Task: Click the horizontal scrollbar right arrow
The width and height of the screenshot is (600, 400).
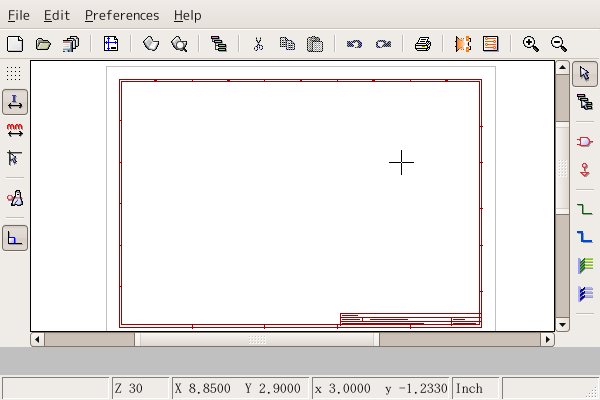Action: pos(547,339)
